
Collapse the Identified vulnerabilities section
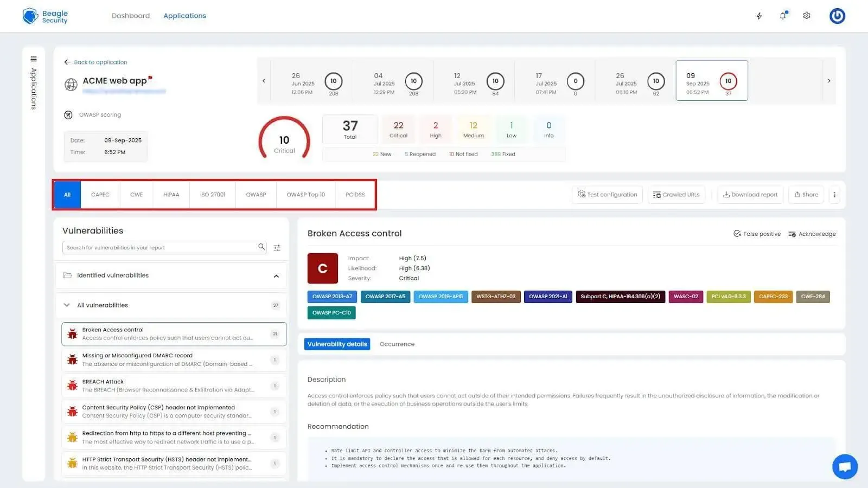276,275
